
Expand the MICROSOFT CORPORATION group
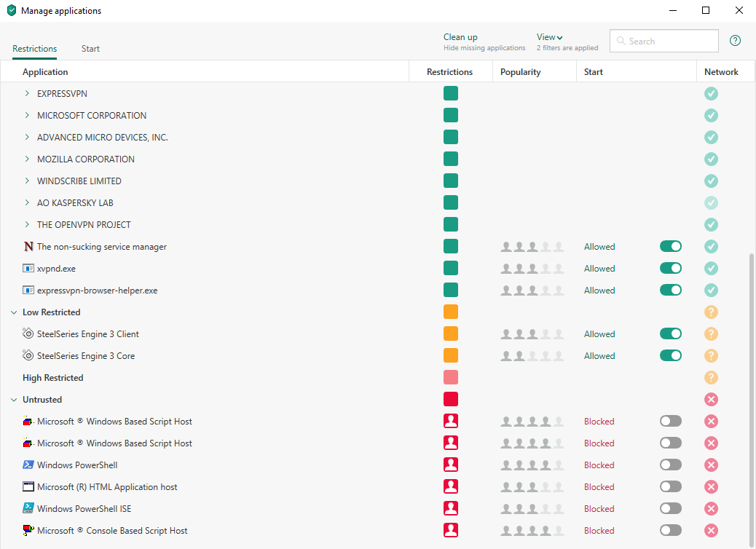pos(27,116)
